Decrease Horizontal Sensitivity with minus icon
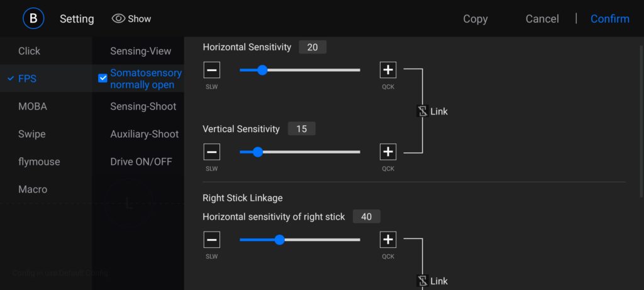644x290 pixels. [x=212, y=70]
